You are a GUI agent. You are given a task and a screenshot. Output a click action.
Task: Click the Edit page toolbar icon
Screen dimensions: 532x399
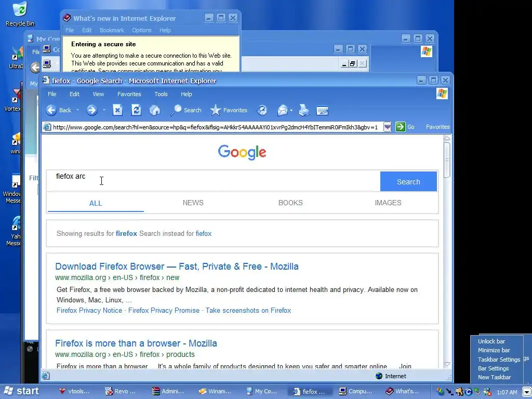tap(322, 111)
